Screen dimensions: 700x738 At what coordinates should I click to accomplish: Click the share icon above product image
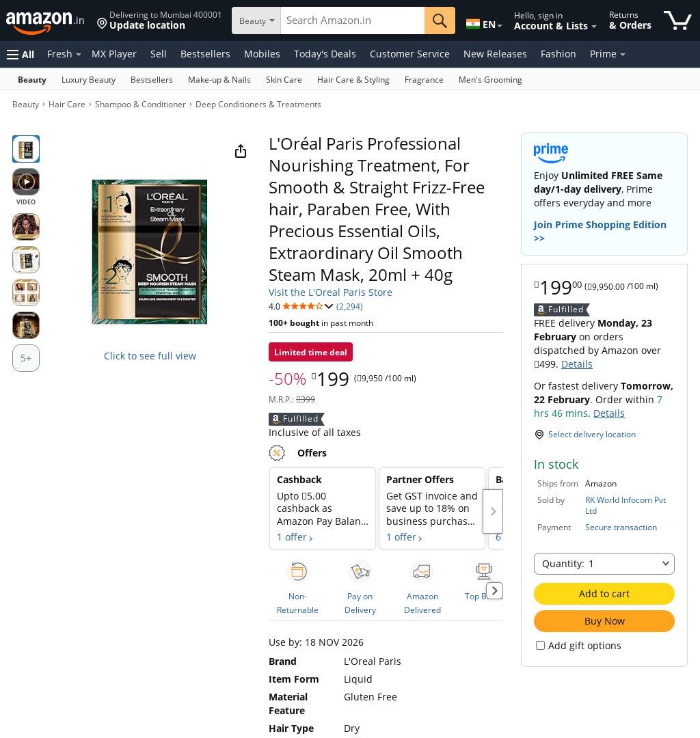(241, 151)
